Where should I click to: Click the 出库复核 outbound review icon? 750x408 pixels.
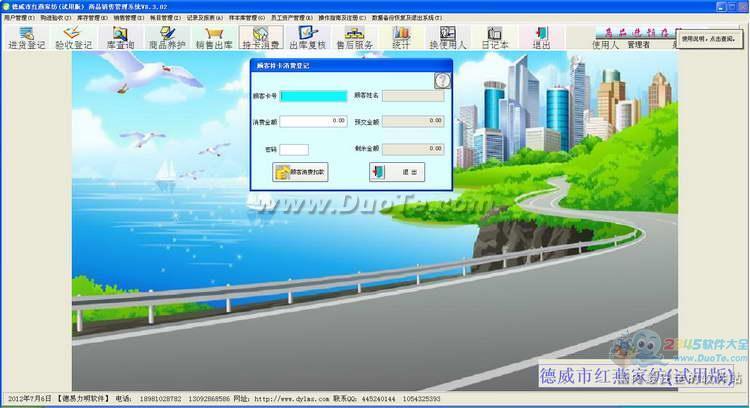tap(307, 38)
